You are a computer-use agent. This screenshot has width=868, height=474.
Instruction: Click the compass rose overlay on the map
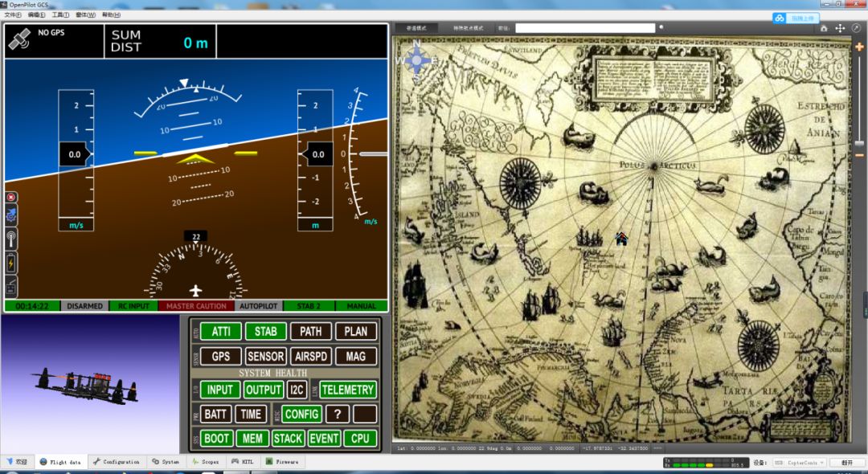coord(416,59)
